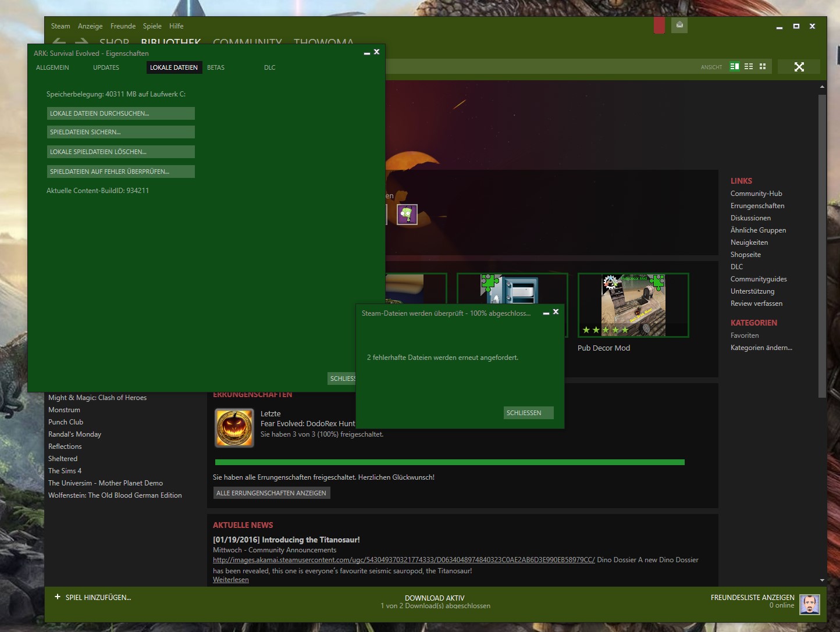This screenshot has width=840, height=632.
Task: Switch library to grid view icon
Action: tap(763, 66)
